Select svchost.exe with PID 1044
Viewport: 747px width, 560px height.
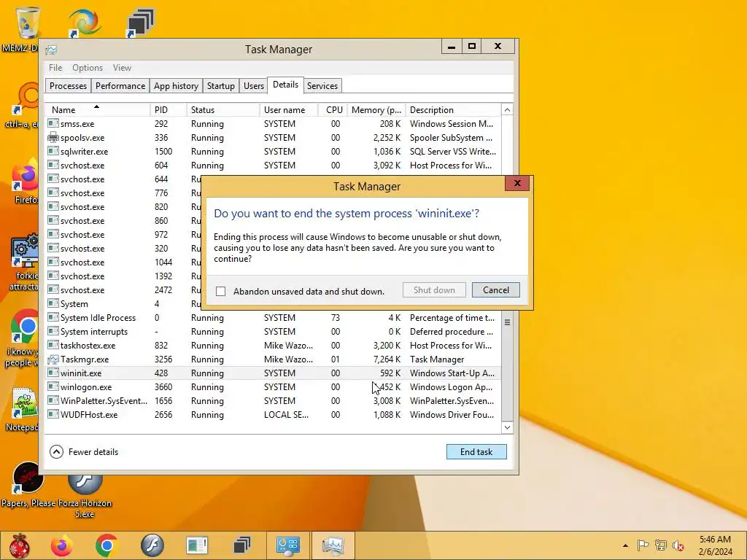pos(123,262)
